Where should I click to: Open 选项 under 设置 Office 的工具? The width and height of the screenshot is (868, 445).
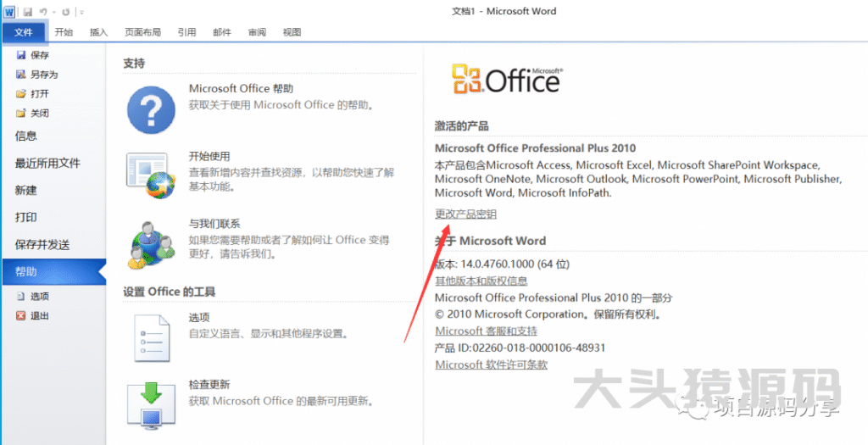tap(152, 337)
